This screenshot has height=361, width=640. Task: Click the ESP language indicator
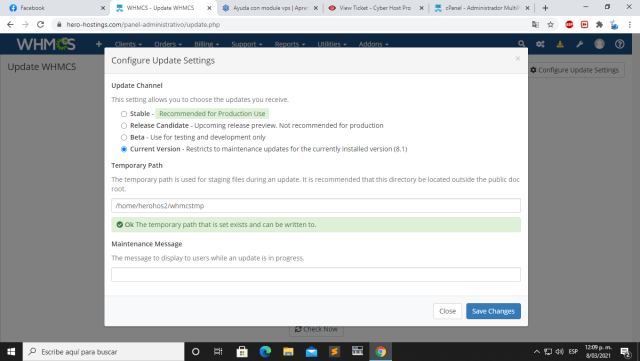(573, 352)
